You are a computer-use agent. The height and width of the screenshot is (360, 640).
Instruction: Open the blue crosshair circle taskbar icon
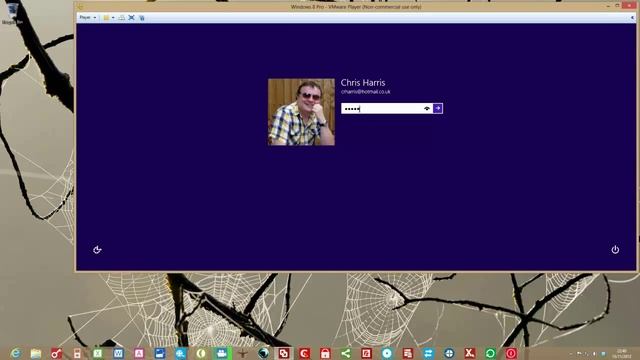point(449,353)
